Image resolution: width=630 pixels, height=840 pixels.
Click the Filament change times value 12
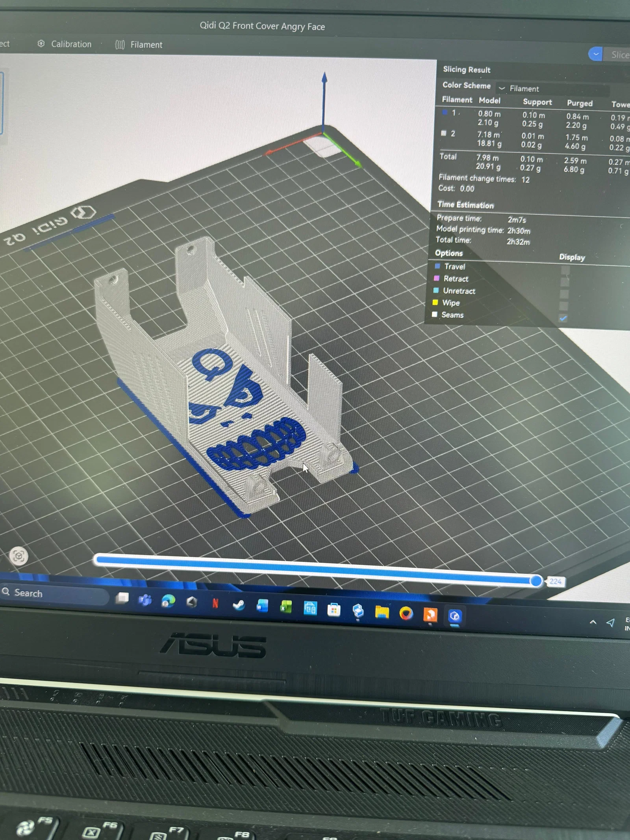(x=525, y=180)
